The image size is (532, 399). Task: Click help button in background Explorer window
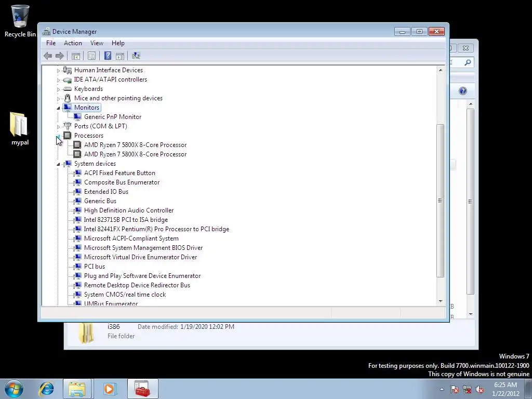(x=463, y=91)
